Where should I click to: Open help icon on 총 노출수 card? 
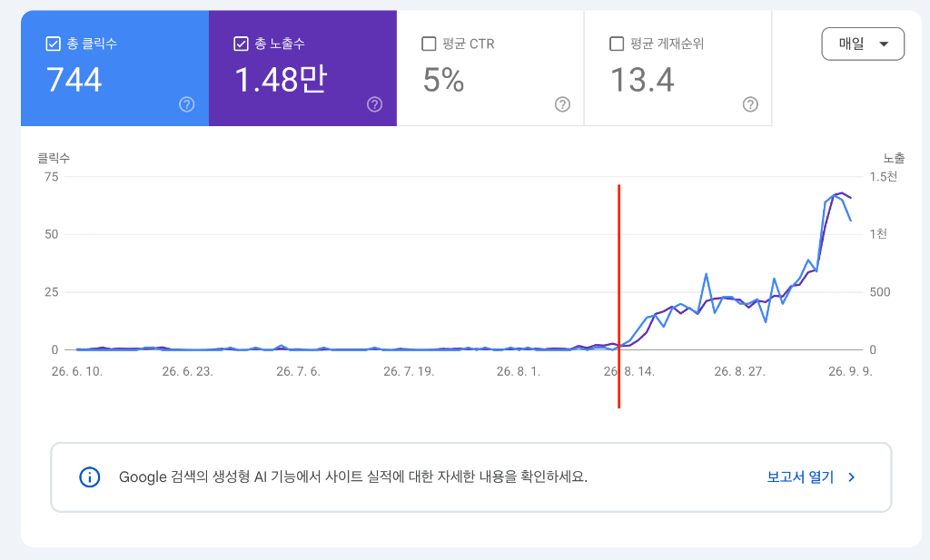click(375, 104)
